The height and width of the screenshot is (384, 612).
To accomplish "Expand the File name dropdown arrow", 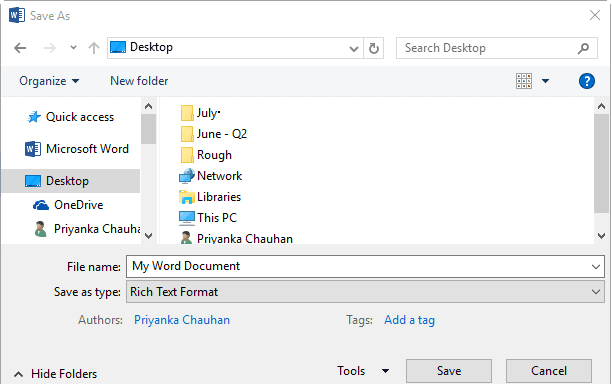I will (x=596, y=267).
